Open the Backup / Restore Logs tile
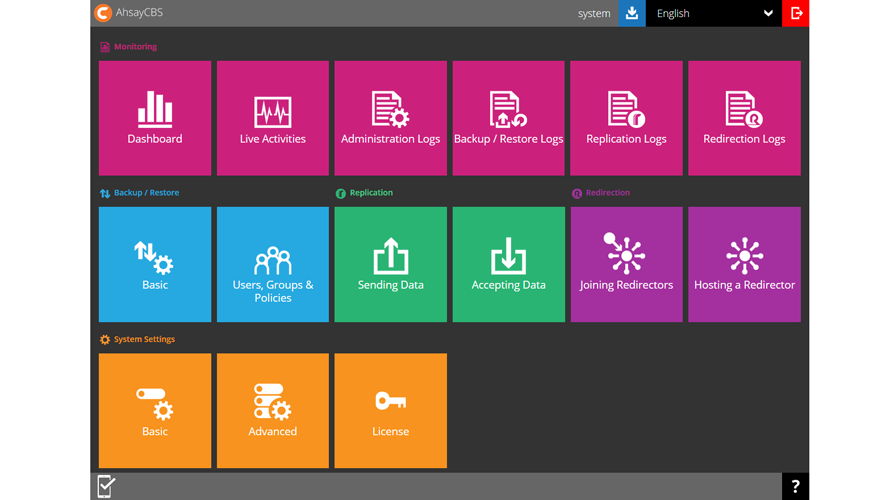Image resolution: width=890 pixels, height=500 pixels. [509, 118]
